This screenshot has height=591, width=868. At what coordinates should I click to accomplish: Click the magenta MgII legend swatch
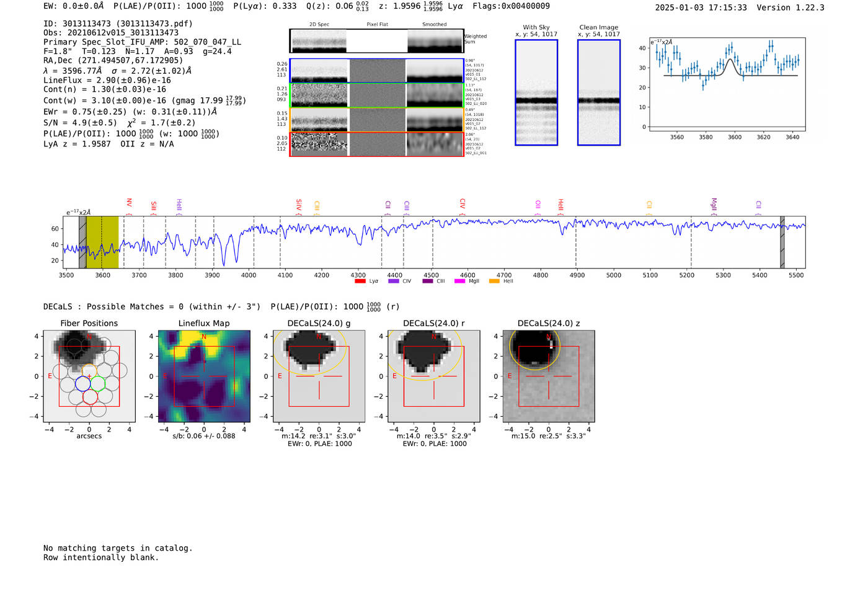tap(459, 281)
